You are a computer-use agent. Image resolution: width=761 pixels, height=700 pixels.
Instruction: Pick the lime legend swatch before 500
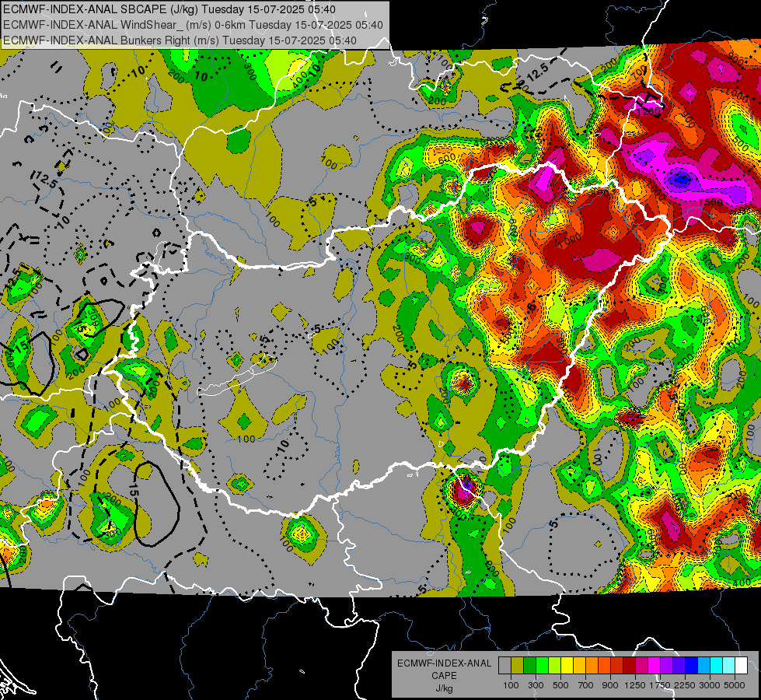click(x=554, y=665)
